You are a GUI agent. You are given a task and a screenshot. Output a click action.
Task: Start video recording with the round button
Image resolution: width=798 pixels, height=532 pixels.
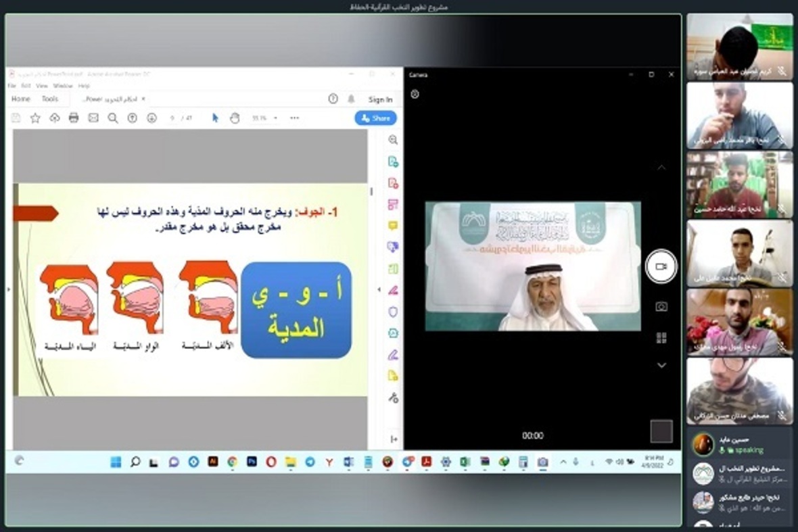point(661,266)
